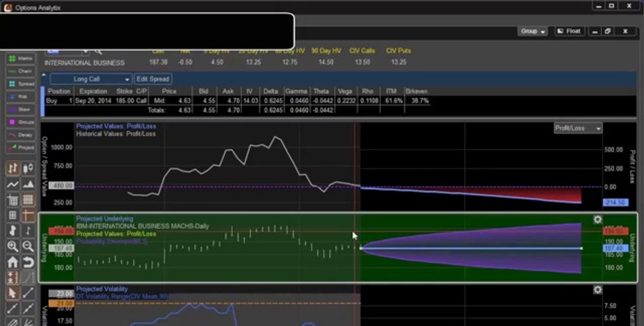Click the Gamma column header
The image size is (644, 326).
pyautogui.click(x=297, y=91)
